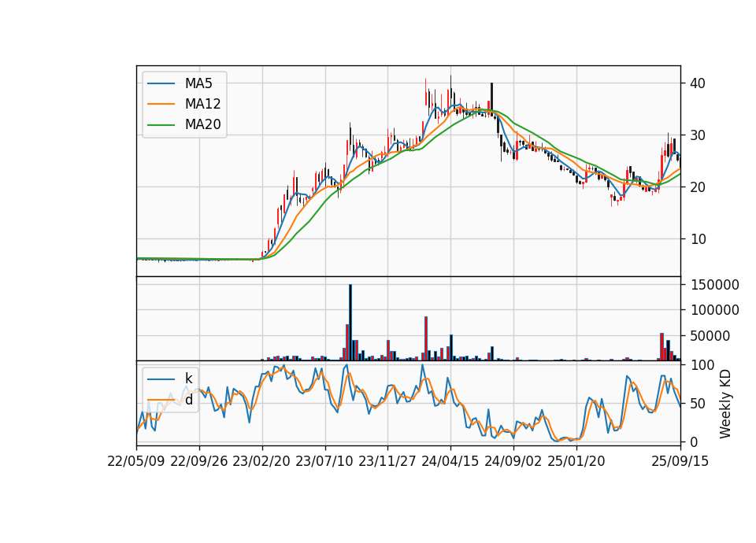Click the 24/04/15 date axis label
Screen dimensions: 756x543
[450, 461]
